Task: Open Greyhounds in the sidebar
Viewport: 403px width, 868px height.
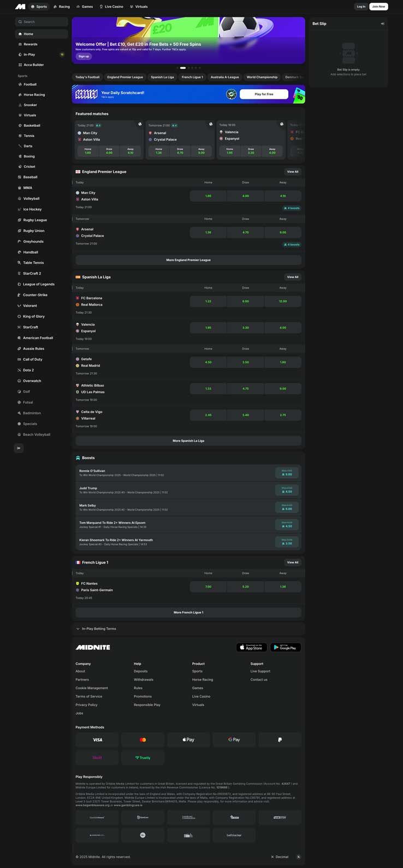Action: (42, 242)
